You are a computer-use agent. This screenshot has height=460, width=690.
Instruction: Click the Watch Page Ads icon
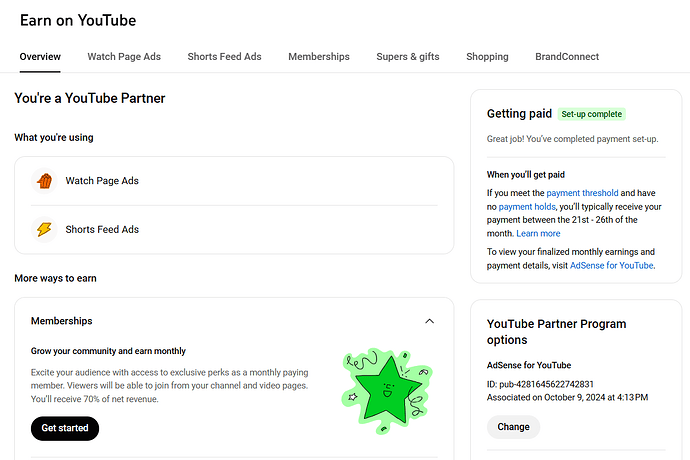click(44, 181)
